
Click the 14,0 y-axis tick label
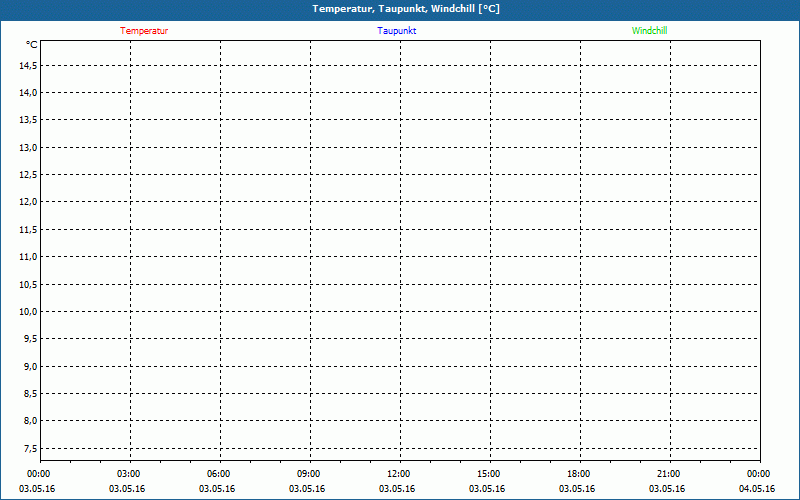(x=28, y=92)
